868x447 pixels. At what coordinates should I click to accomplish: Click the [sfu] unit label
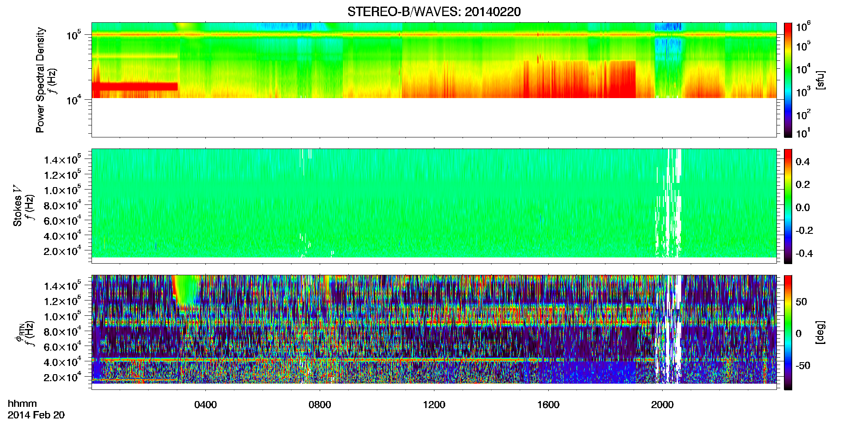tap(820, 80)
